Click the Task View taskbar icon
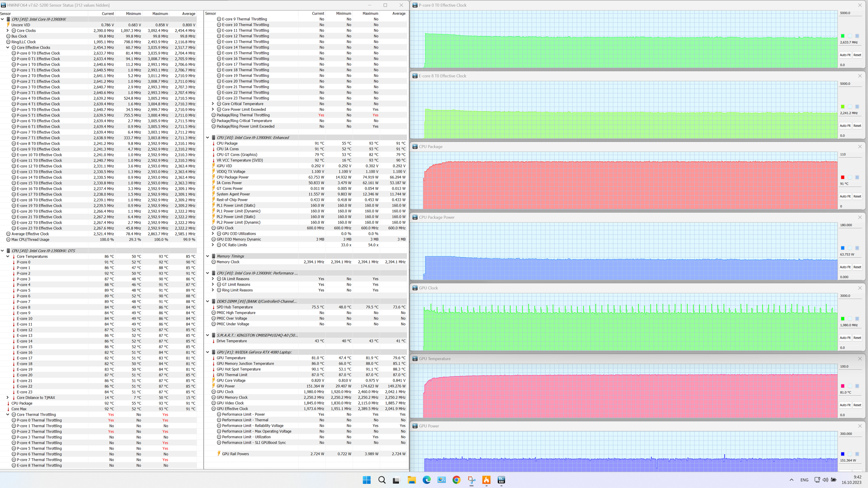This screenshot has width=868, height=488. click(x=396, y=480)
